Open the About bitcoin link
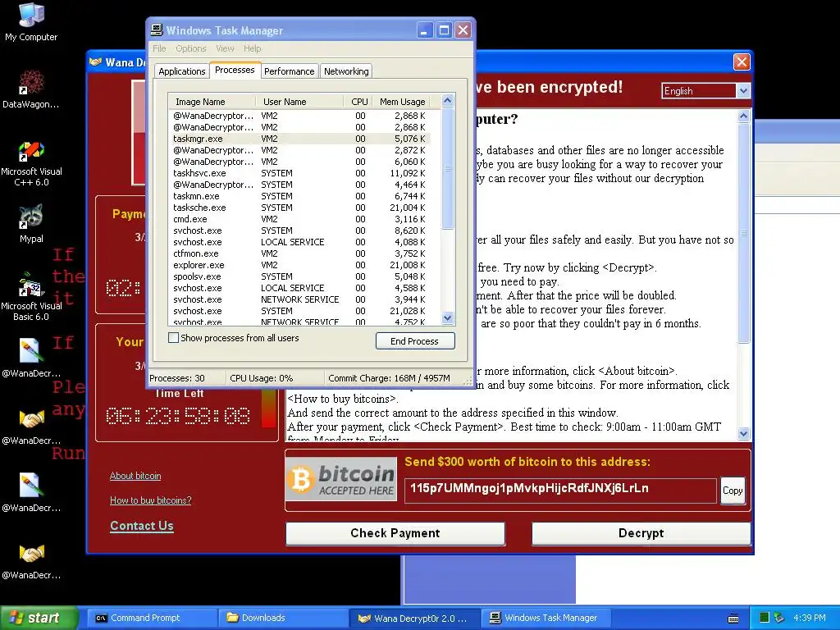The image size is (840, 630). pos(135,476)
